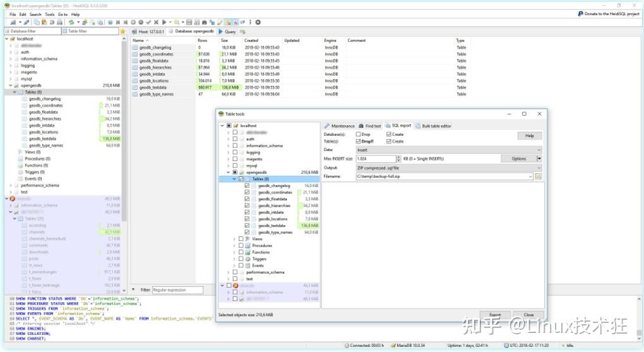Toggle Table(s) Create checkbox
This screenshot has height=352, width=644.
388,142
